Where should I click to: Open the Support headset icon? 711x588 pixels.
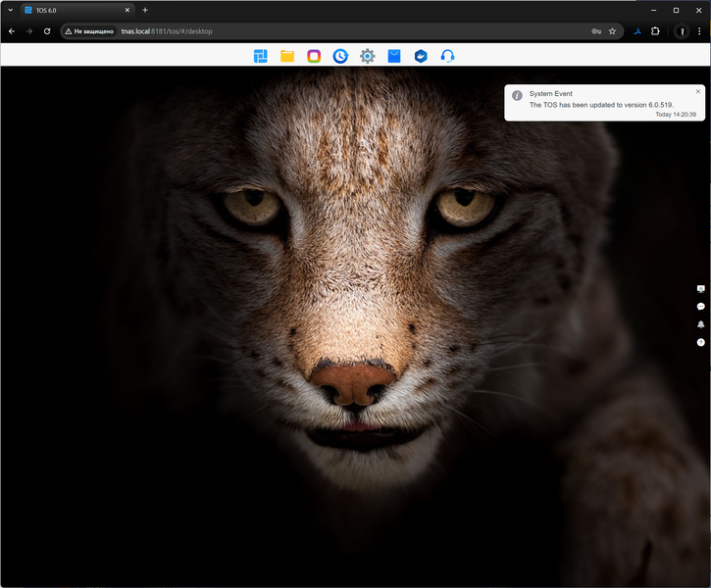(447, 56)
